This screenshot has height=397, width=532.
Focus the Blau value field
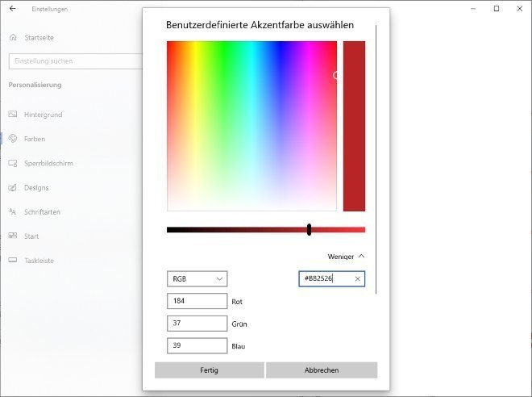pyautogui.click(x=197, y=346)
